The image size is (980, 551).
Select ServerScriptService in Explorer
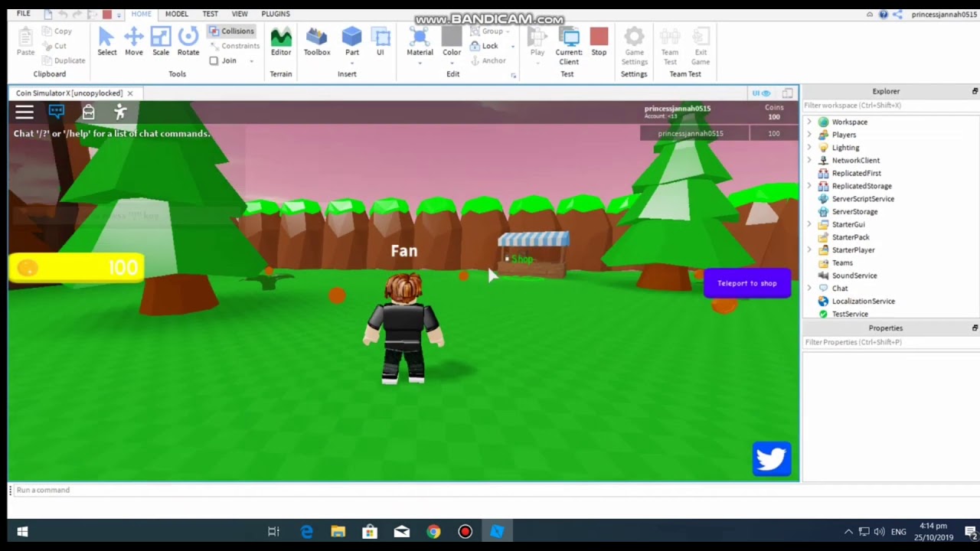click(863, 199)
